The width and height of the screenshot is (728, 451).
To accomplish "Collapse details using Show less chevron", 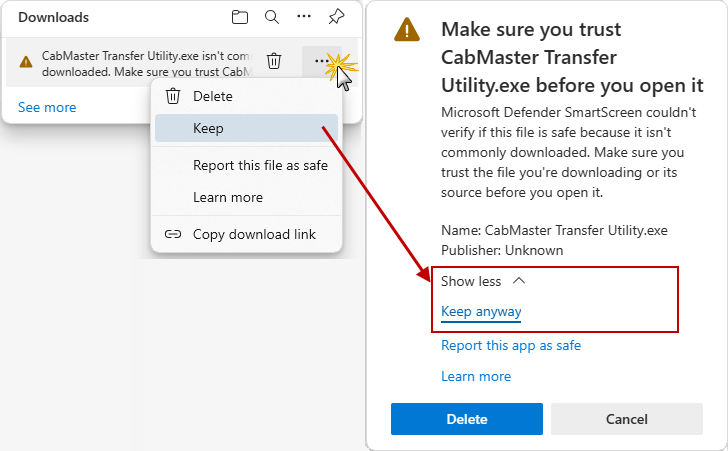I will coord(518,281).
